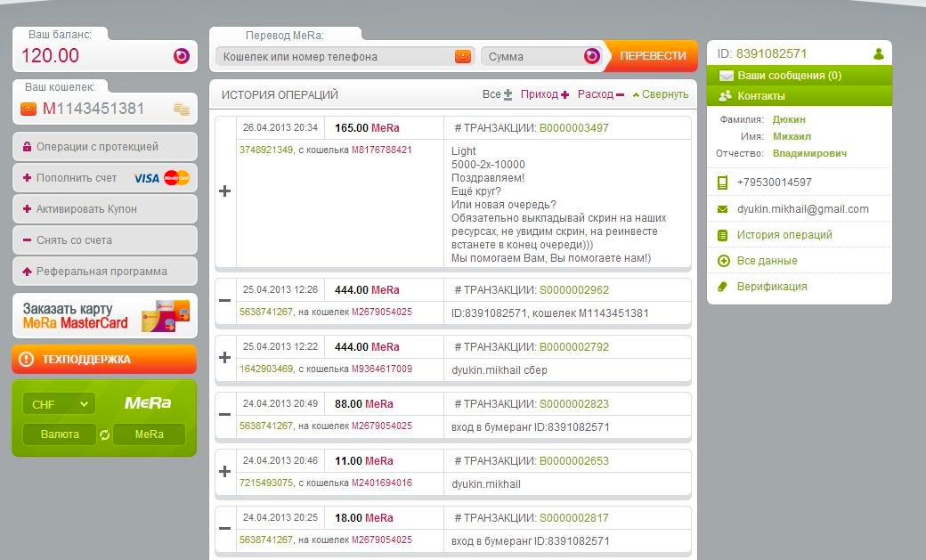
Task: Click wallet number M9364617009
Action: [381, 369]
